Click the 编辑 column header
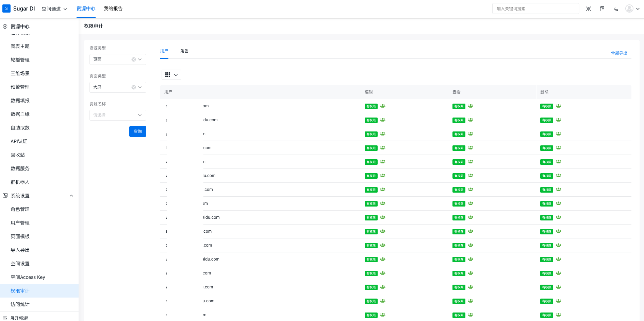The height and width of the screenshot is (321, 644). [369, 92]
